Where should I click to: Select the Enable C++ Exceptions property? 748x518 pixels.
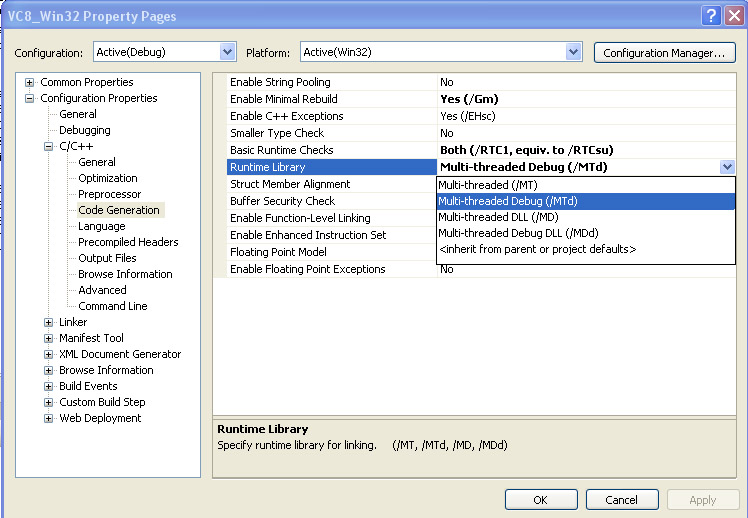[x=332, y=116]
